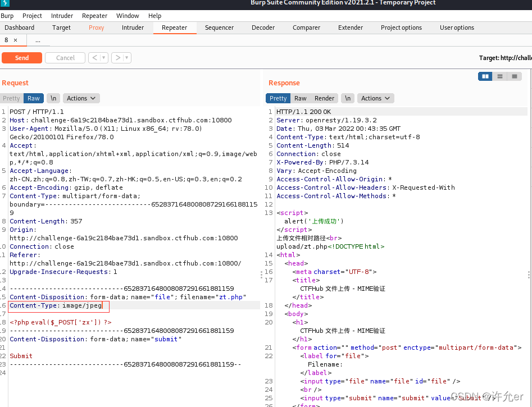Switch to Proxy tab
This screenshot has width=532, height=407.
[x=97, y=28]
